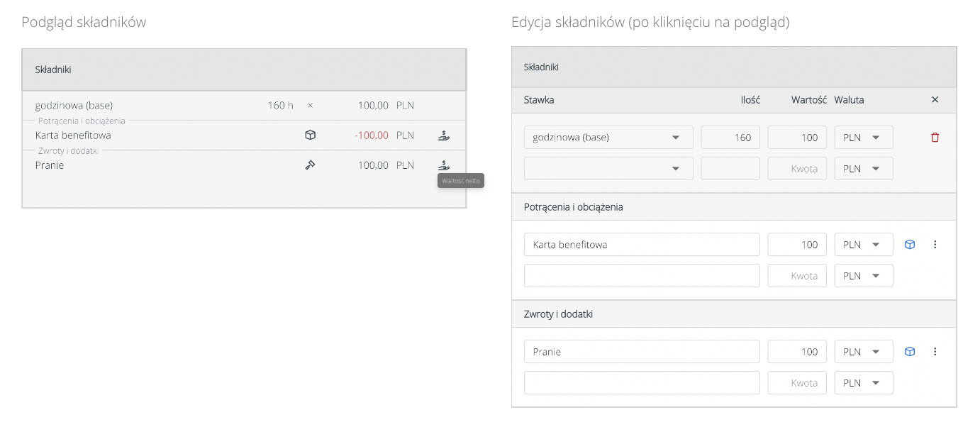
Task: Click the blue cube icon on the Pranie edit row
Action: coord(909,351)
